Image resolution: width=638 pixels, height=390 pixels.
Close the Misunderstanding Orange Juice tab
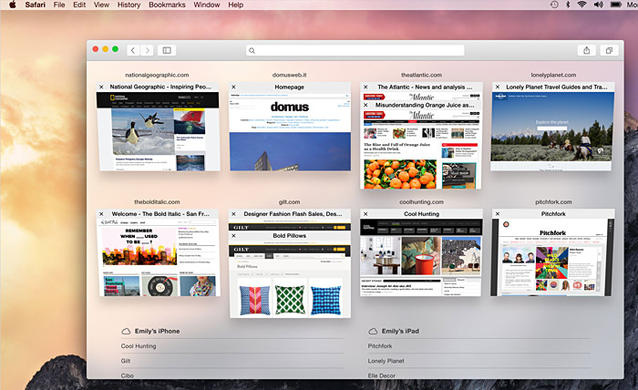tap(365, 105)
